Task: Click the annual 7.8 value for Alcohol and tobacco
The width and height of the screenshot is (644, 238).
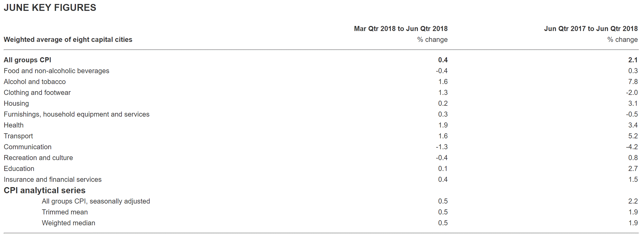Action: [x=633, y=82]
